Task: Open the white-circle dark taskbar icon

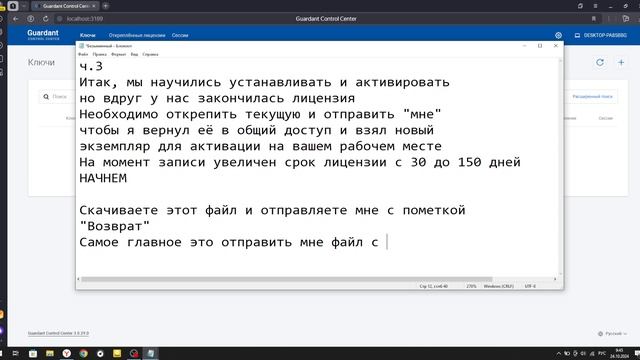Action: pos(100,353)
